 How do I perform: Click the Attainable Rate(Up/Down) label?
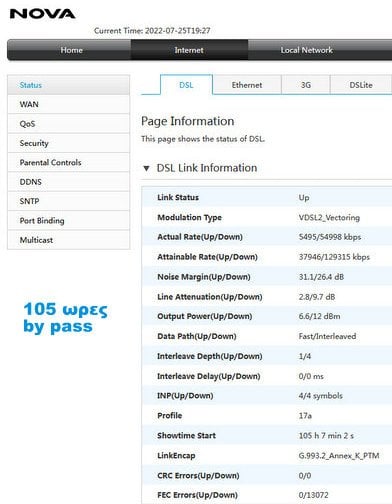tap(207, 257)
